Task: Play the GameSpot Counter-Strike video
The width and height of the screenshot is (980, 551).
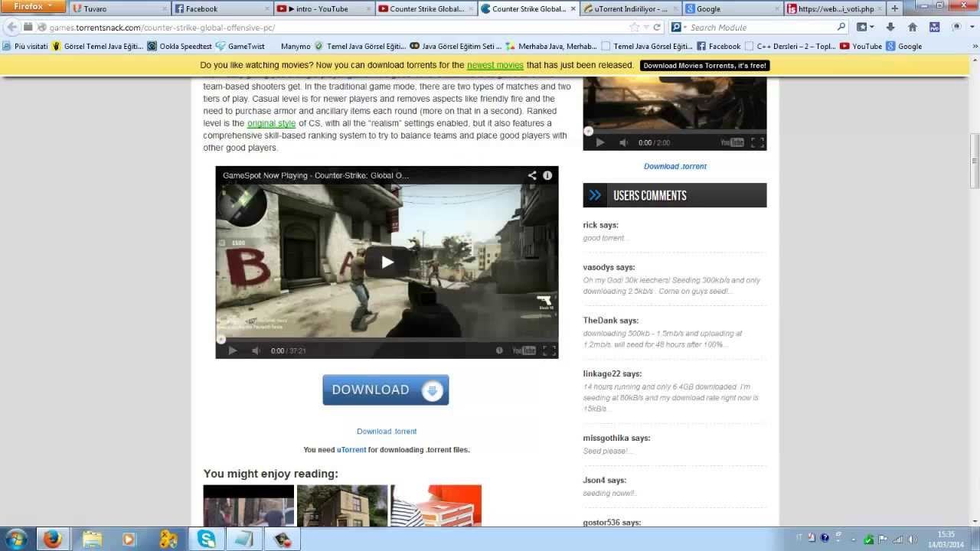Action: tap(387, 262)
